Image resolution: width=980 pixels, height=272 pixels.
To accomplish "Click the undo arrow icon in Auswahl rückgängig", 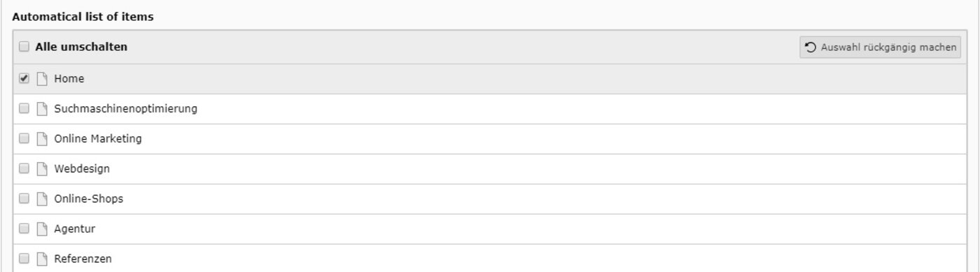I will (811, 48).
